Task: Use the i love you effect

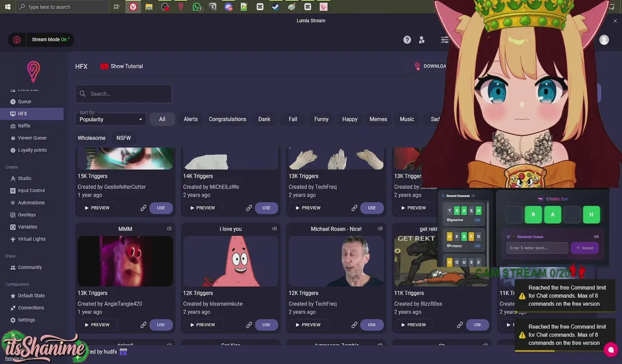Action: (x=266, y=325)
